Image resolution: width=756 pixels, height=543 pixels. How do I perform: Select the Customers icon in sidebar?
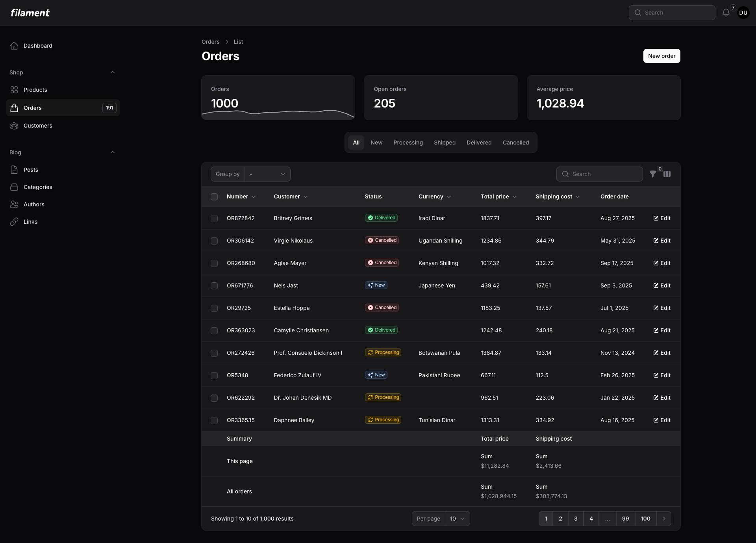14,126
